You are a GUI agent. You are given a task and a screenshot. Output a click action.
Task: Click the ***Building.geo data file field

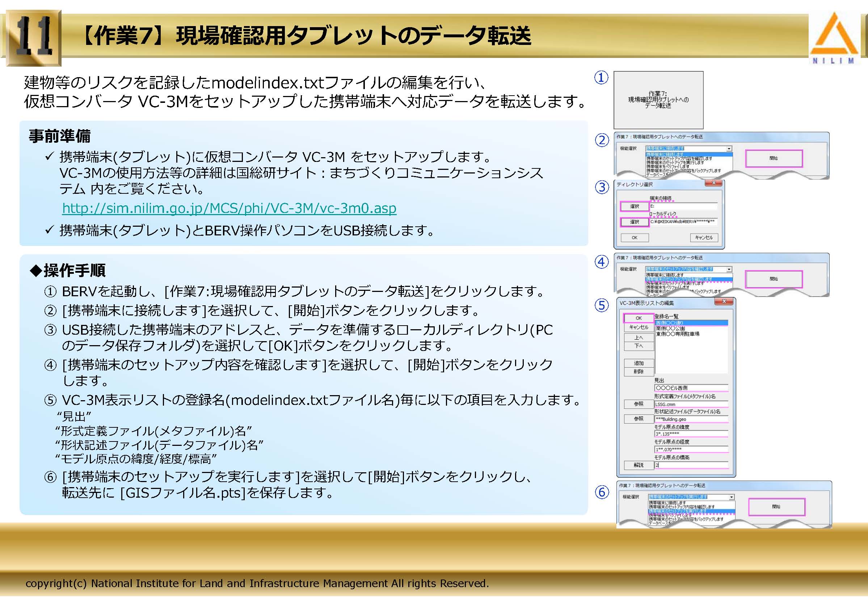coord(691,419)
